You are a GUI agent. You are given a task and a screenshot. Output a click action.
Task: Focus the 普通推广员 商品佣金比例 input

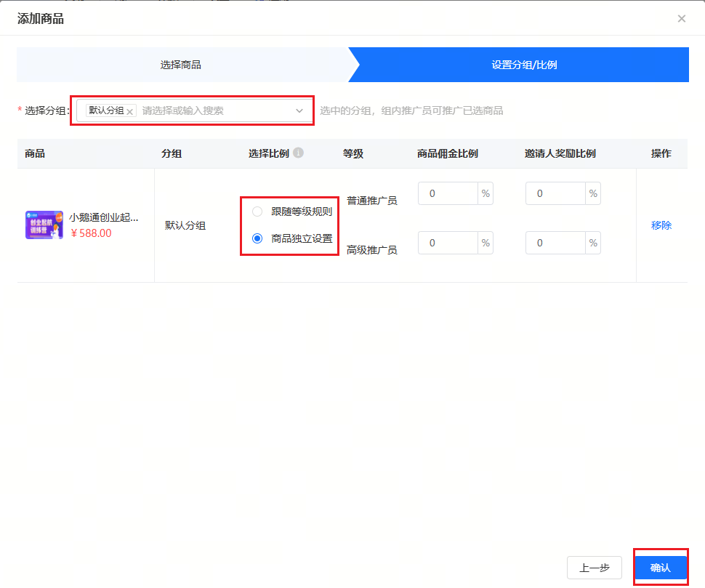tap(448, 193)
